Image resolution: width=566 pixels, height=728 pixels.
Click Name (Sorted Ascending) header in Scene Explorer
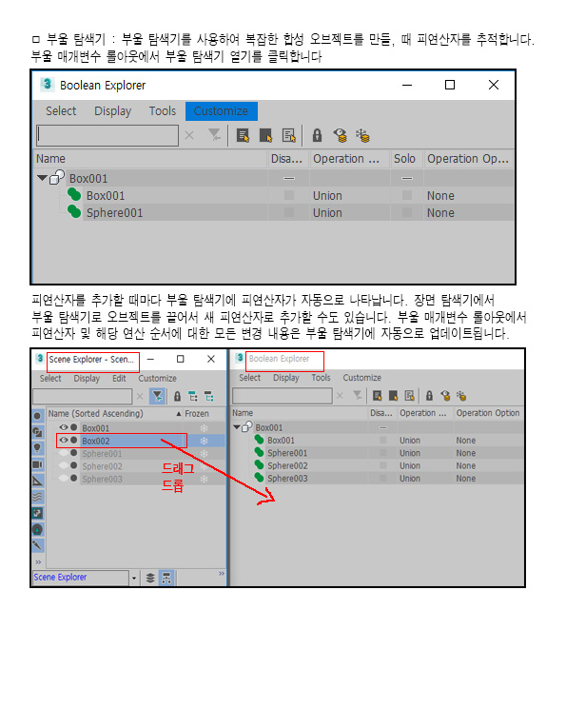pyautogui.click(x=95, y=414)
